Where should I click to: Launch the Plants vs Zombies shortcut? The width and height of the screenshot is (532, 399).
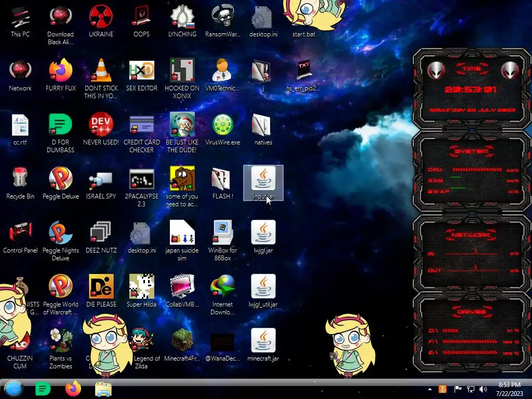[x=60, y=349]
